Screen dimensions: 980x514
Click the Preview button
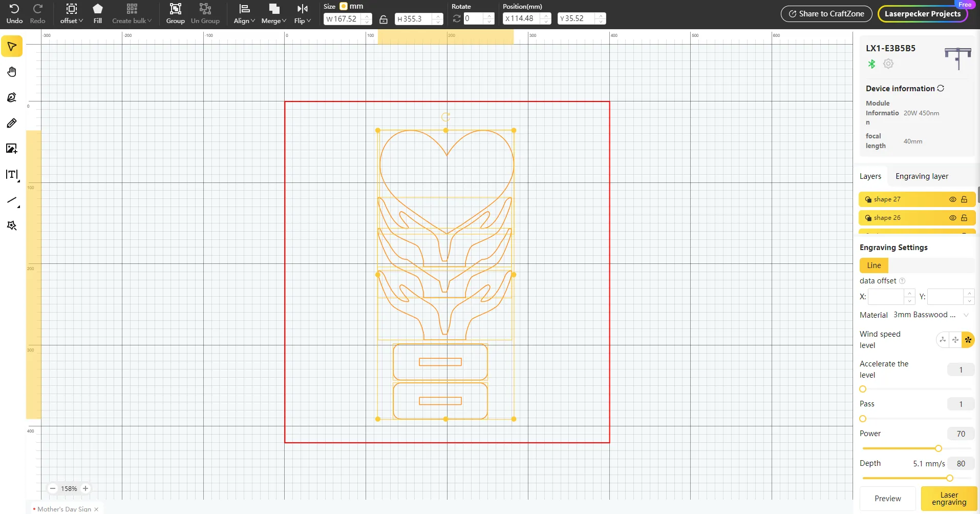[887, 498]
